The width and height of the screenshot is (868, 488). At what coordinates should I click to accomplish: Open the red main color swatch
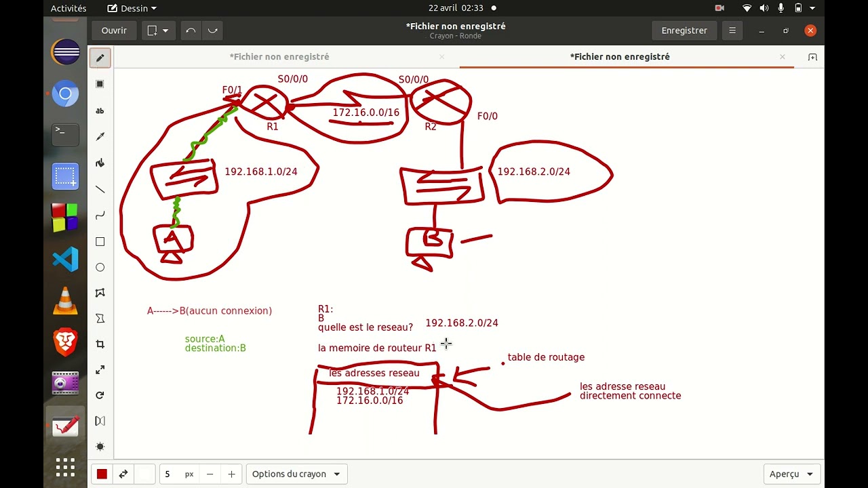point(102,474)
